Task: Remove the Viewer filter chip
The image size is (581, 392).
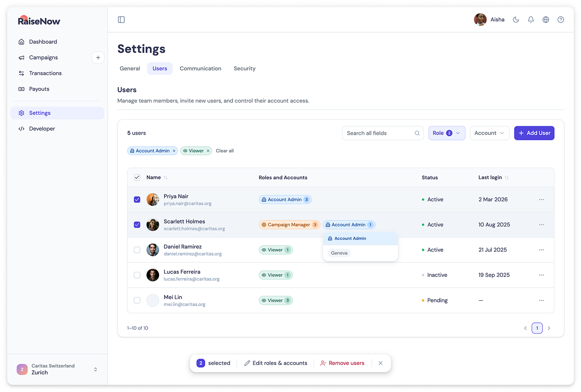Action: click(208, 151)
